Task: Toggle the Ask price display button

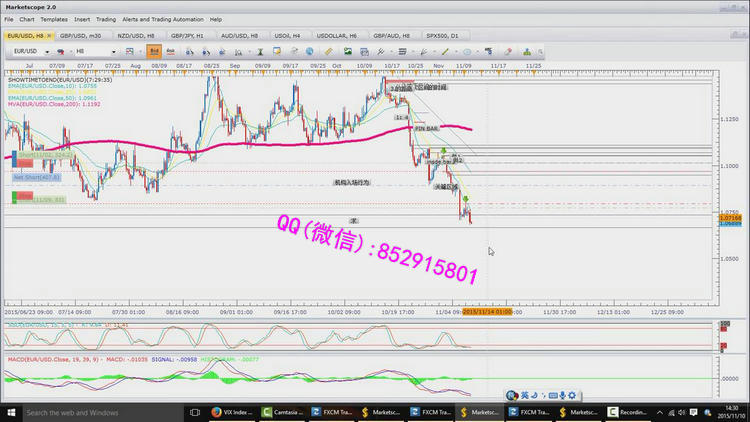Action: pos(170,50)
